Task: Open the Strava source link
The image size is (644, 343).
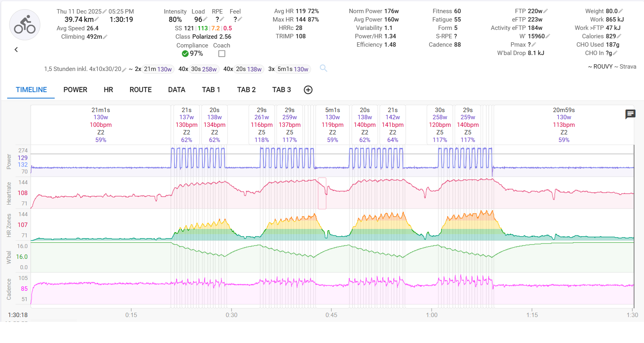Action: [628, 67]
